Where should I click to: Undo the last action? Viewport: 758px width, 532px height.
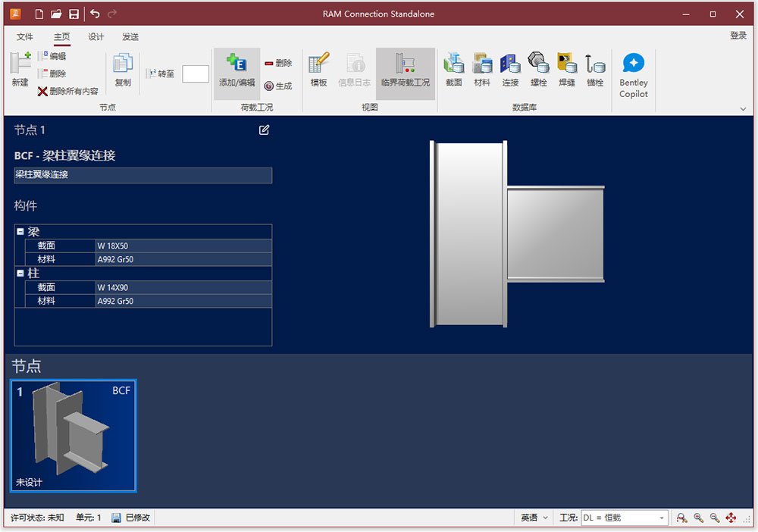[x=95, y=14]
